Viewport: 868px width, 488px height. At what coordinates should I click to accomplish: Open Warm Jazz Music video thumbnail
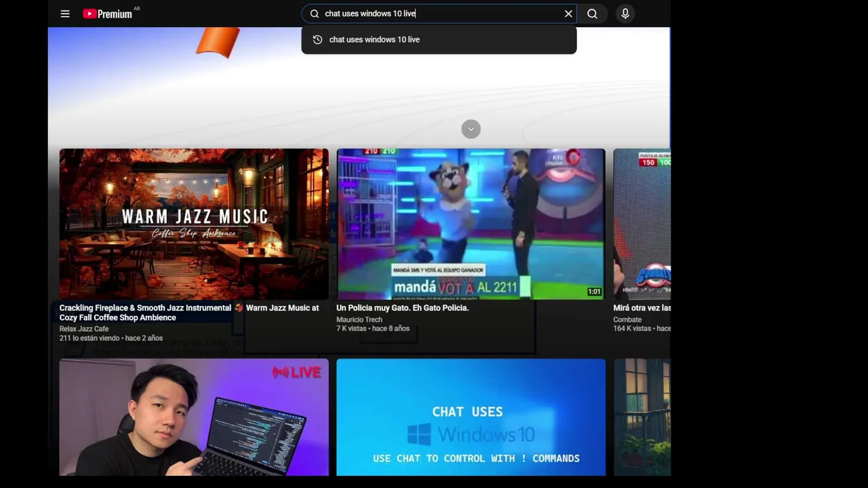pos(194,224)
